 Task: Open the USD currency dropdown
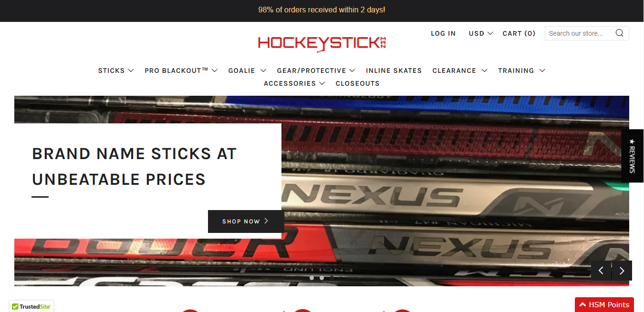pos(480,33)
